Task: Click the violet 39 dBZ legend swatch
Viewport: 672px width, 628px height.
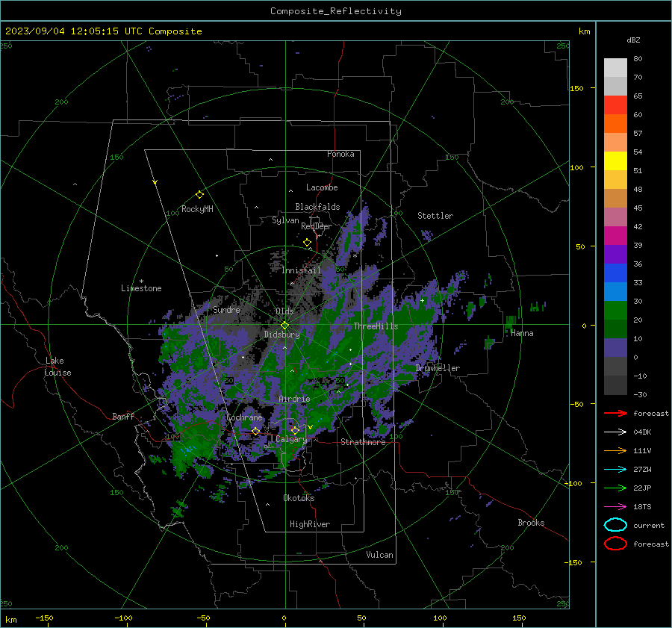Action: pyautogui.click(x=615, y=254)
